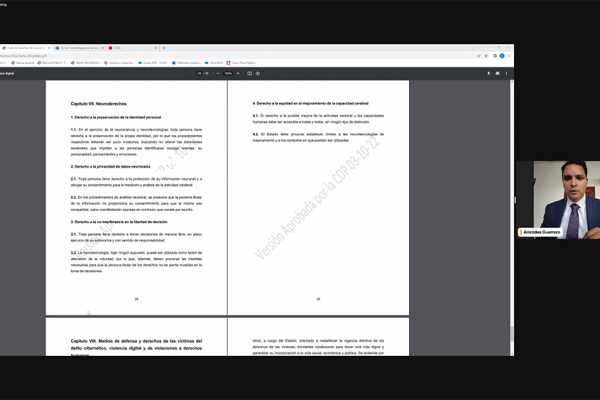
Task: Click heading '2. Derecho a la privacidad de datos neuronales'
Action: 111,167
